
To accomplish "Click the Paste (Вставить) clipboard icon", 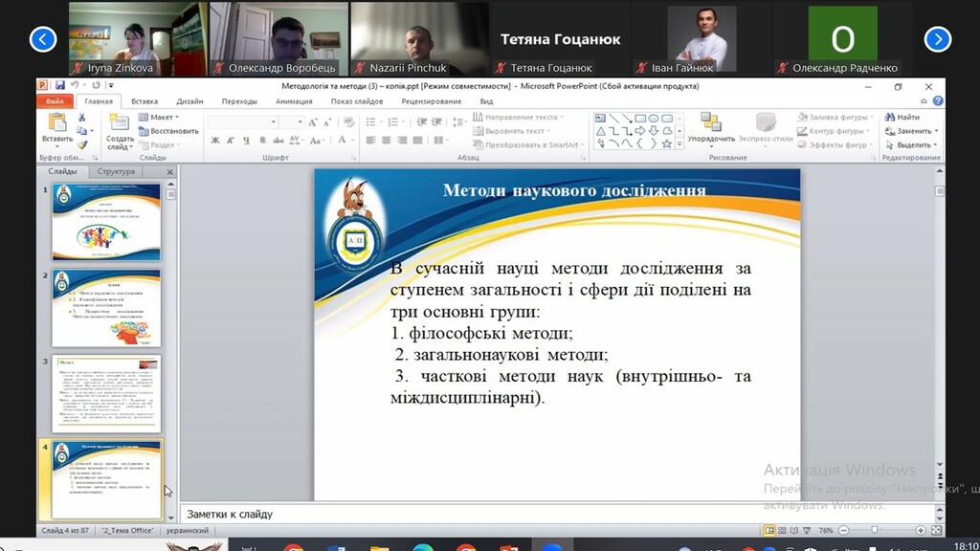I will pos(57,123).
